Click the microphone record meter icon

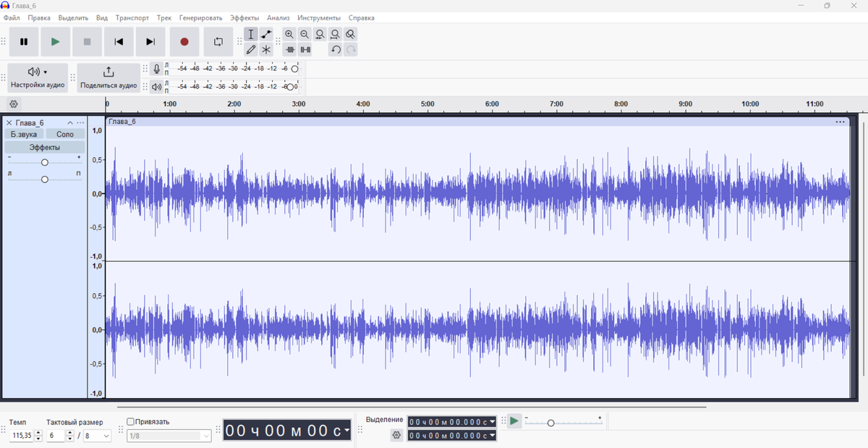point(156,69)
